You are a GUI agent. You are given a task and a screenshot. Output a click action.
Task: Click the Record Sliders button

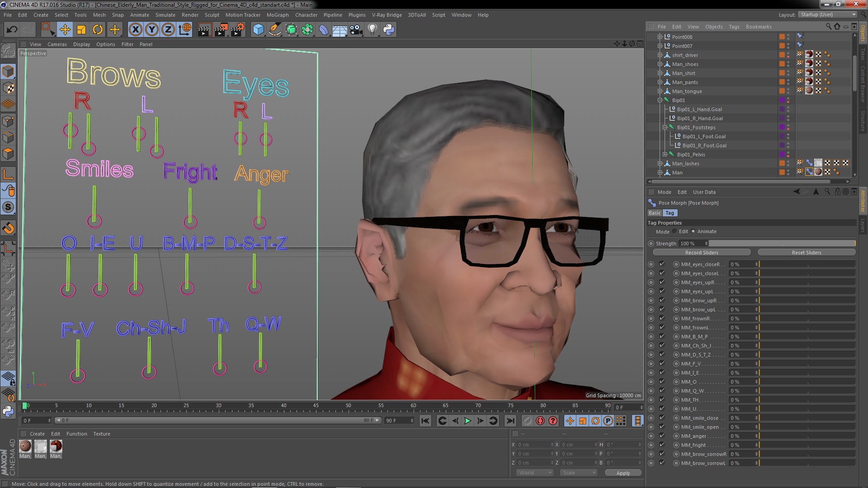click(x=701, y=253)
